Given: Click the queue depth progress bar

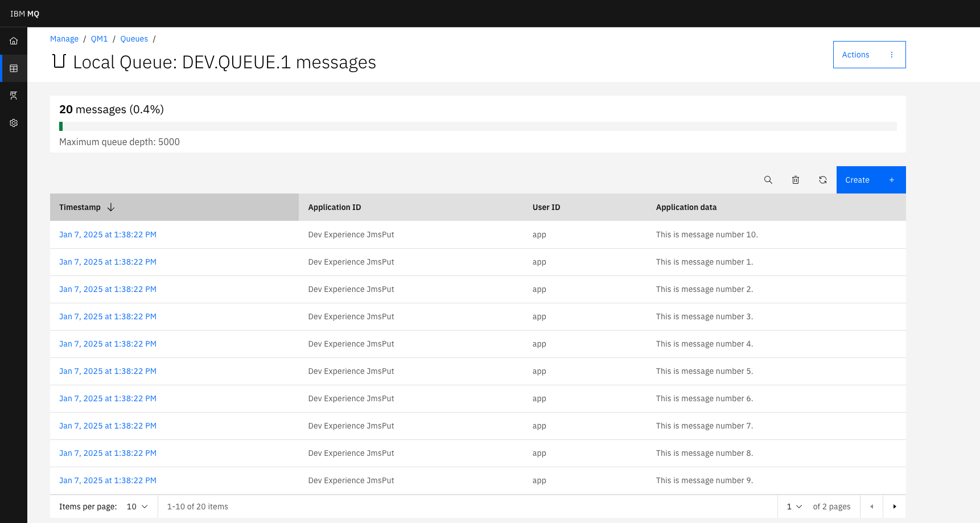Looking at the screenshot, I should pyautogui.click(x=478, y=126).
